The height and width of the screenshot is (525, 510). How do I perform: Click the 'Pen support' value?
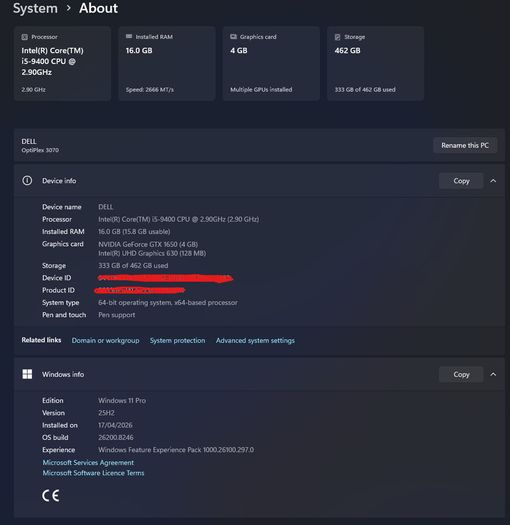coord(117,315)
